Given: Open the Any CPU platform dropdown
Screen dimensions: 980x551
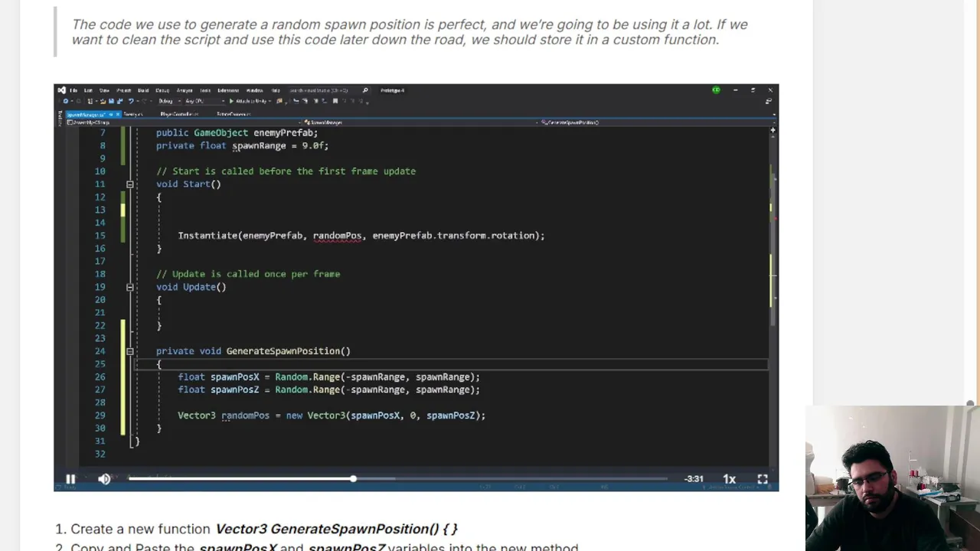Looking at the screenshot, I should click(x=204, y=101).
